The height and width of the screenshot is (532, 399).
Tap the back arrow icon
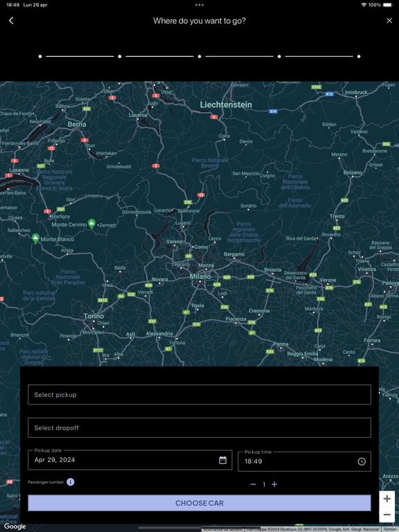[11, 21]
